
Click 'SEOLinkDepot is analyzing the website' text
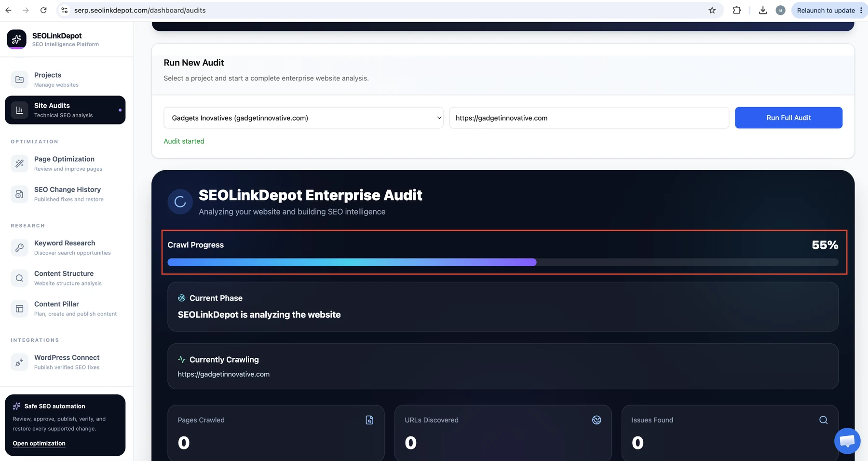click(x=259, y=314)
